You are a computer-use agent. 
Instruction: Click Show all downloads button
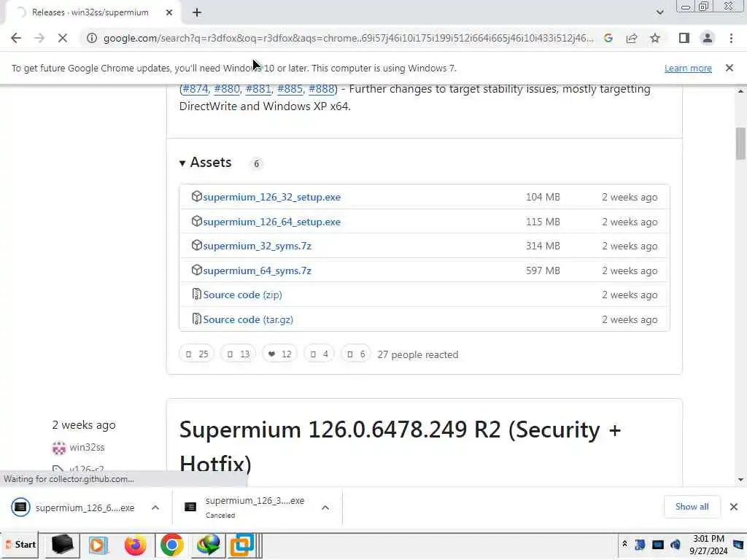[x=692, y=507]
